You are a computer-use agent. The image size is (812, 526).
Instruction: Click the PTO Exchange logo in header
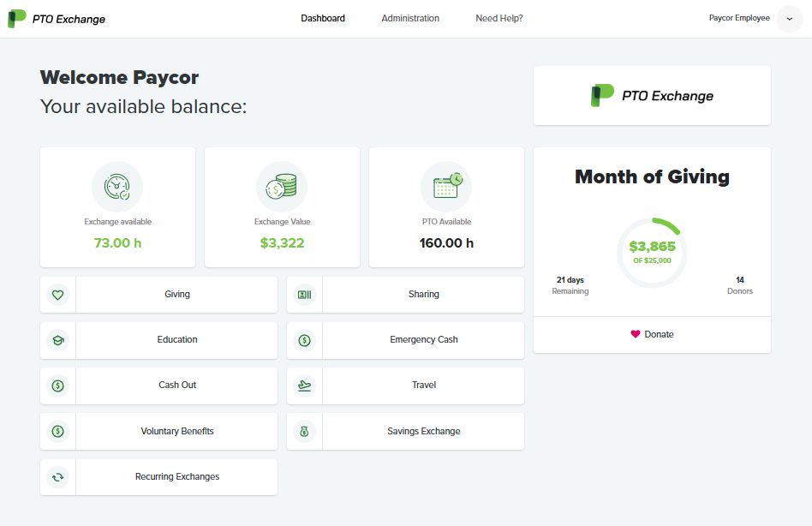pyautogui.click(x=57, y=19)
